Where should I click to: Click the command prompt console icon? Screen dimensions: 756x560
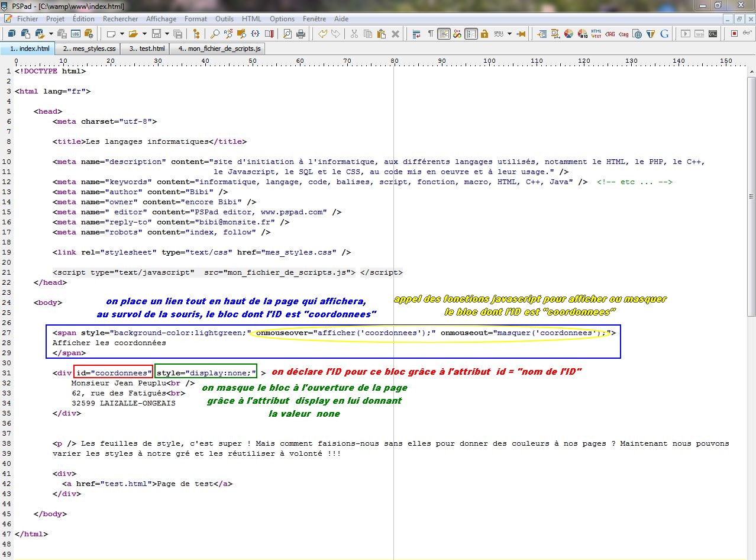(x=713, y=34)
